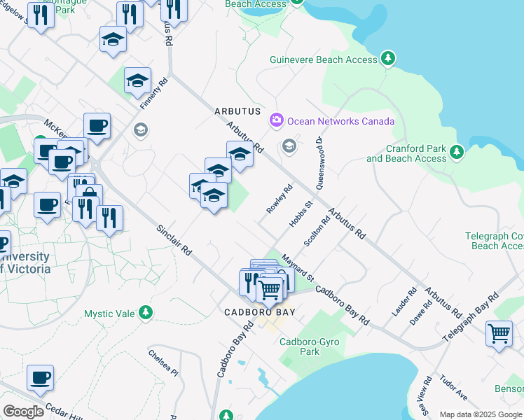Click the Telegraph Bay Rd street label
Screen dimensions: 524x420
[x=471, y=317]
